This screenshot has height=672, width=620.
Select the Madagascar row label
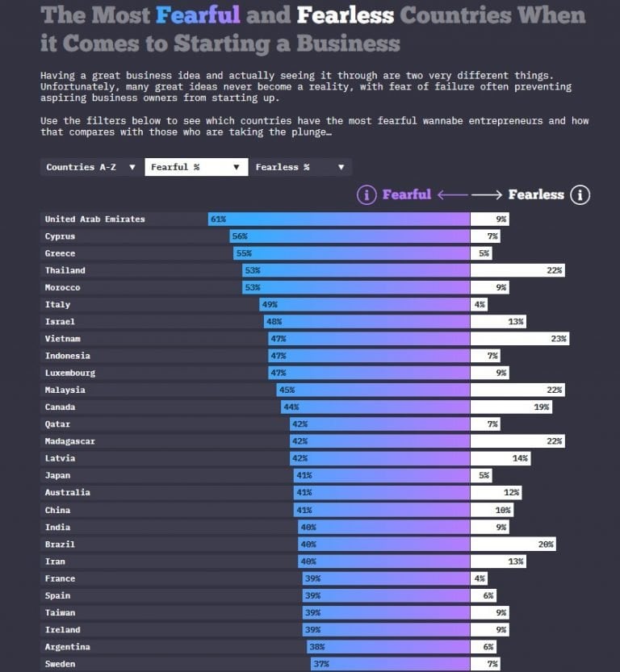click(70, 441)
